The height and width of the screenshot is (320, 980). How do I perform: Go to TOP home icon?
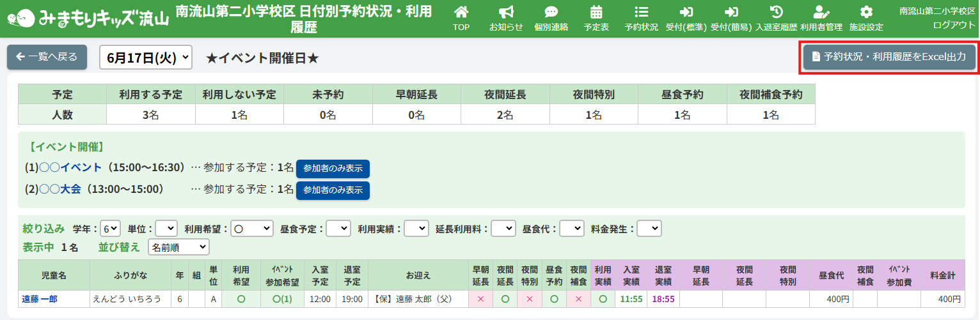tap(461, 19)
